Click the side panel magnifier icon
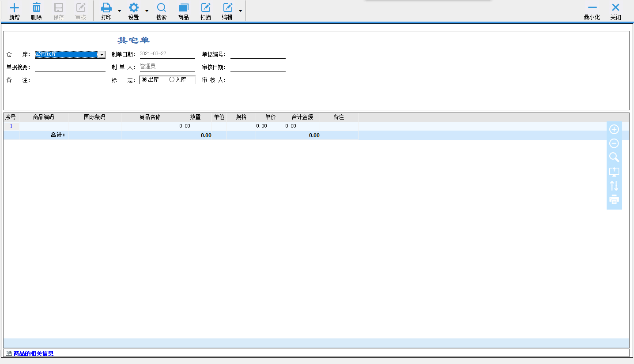This screenshot has height=364, width=634. 614,158
